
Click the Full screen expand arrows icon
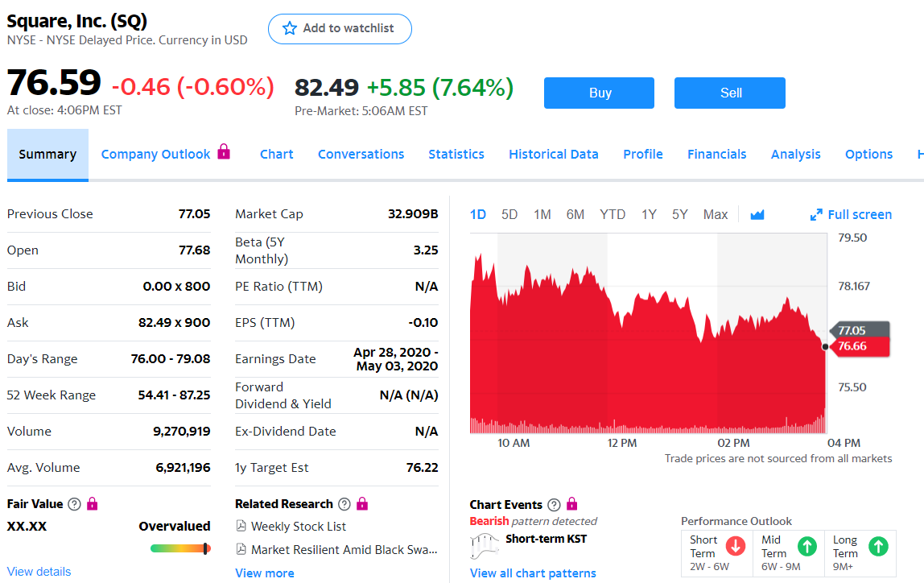[x=816, y=214]
